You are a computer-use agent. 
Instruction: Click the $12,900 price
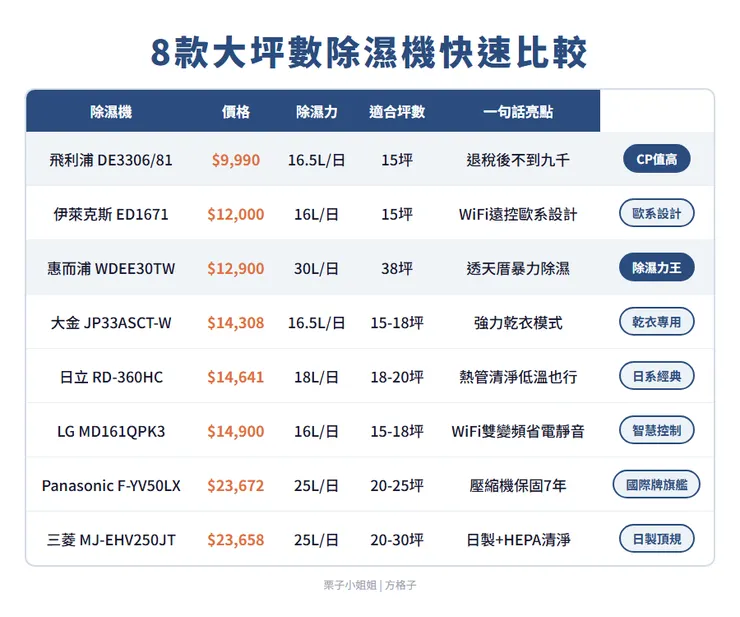(235, 269)
